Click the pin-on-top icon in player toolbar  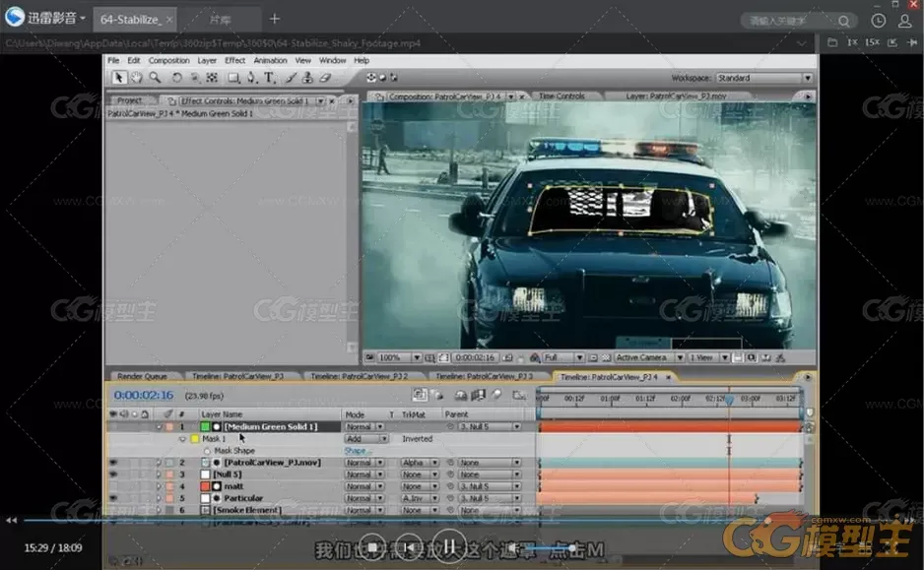[x=912, y=42]
